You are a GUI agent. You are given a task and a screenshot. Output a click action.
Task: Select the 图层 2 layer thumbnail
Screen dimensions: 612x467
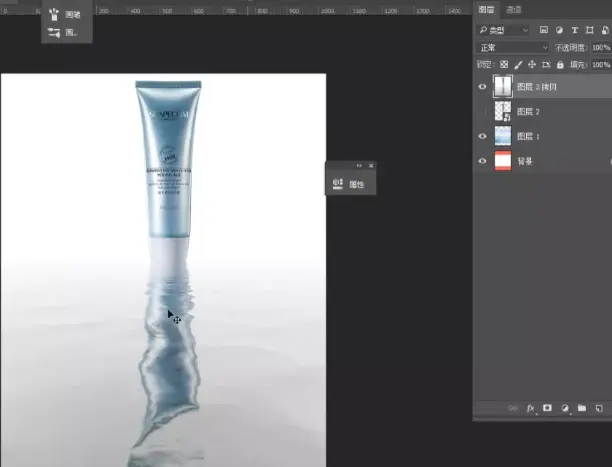[x=503, y=111]
